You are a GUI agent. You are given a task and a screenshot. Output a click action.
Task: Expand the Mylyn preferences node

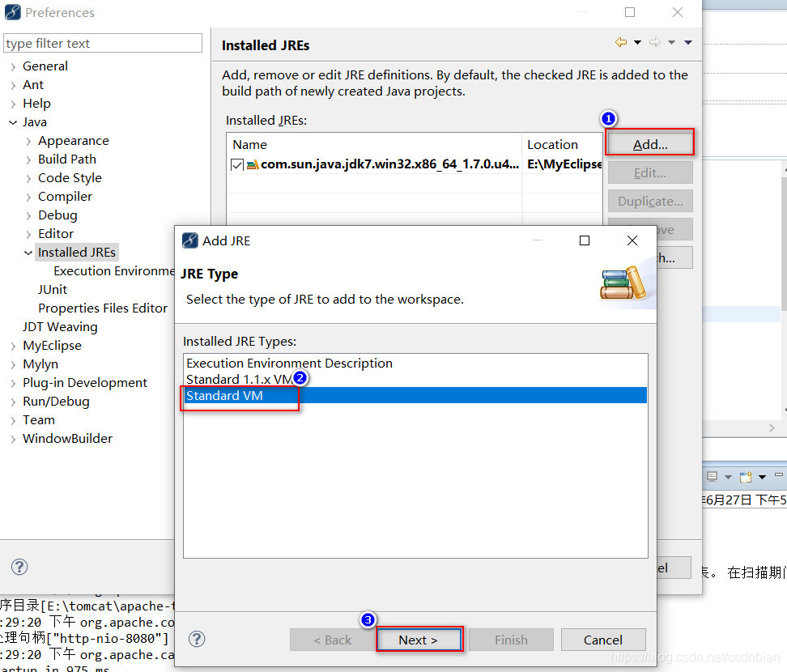(x=13, y=365)
